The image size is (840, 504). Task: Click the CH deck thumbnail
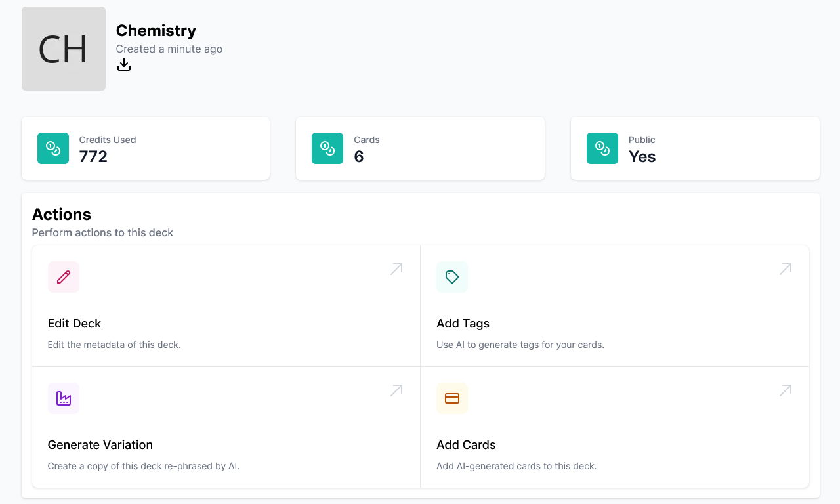click(64, 49)
